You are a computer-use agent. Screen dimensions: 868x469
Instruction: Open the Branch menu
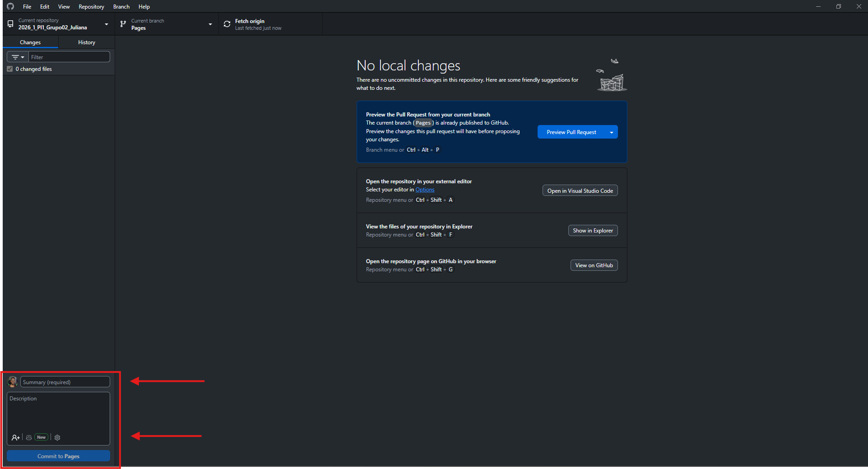[x=121, y=7]
